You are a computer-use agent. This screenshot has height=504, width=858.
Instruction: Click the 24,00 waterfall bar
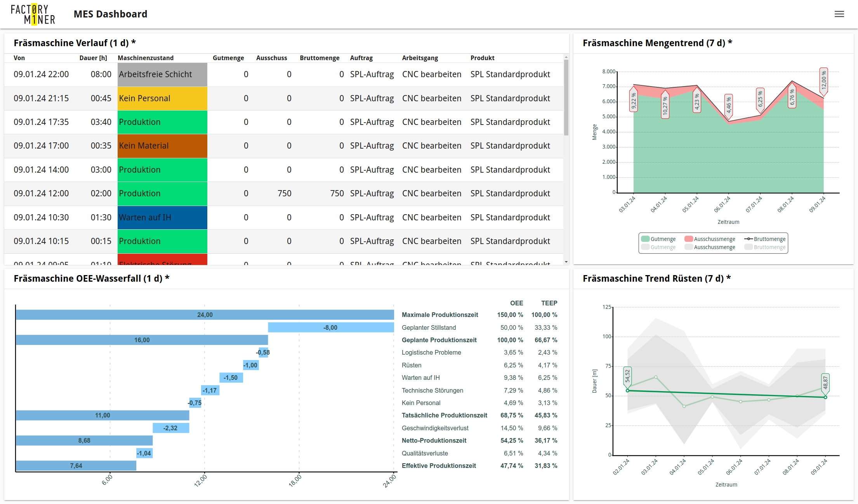pos(205,315)
